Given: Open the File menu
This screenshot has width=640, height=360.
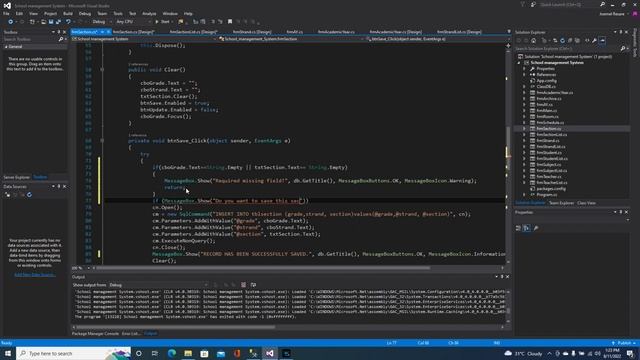Looking at the screenshot, I should [6, 13].
